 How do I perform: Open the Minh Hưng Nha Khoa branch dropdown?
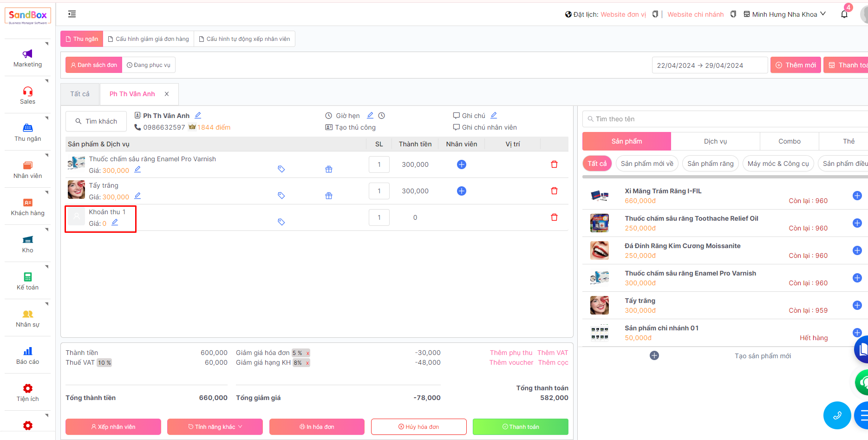[784, 14]
